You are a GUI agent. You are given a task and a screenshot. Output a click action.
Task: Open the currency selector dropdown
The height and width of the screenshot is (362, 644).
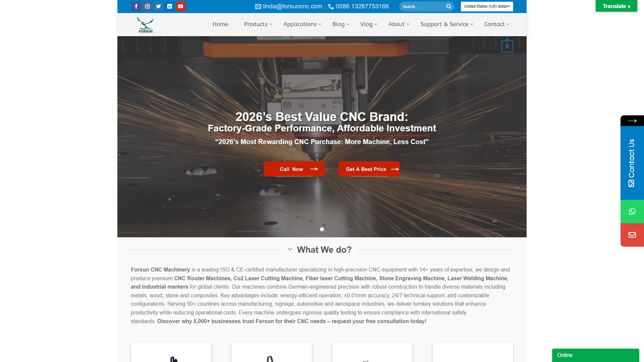[x=487, y=6]
